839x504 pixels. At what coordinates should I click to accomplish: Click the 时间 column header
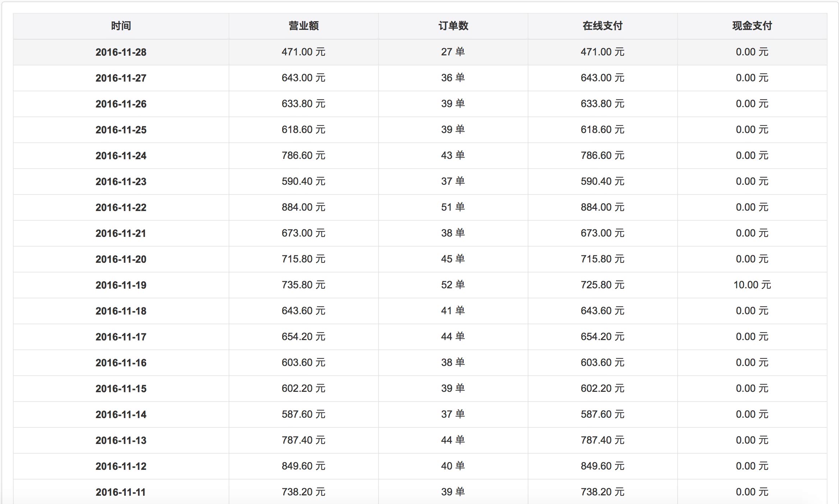tap(121, 26)
